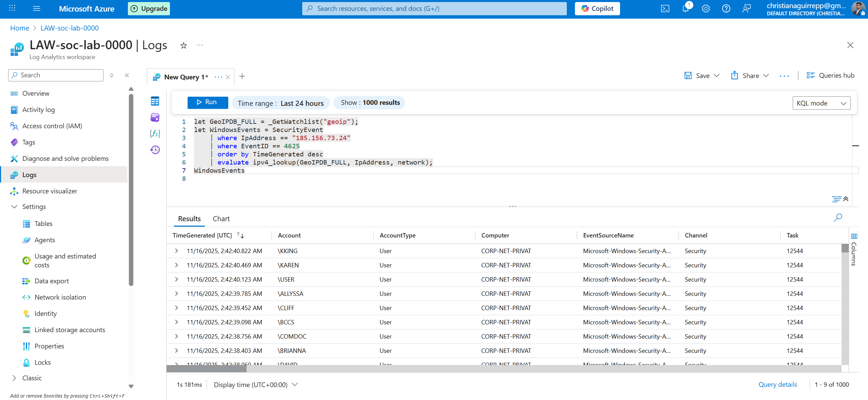Viewport: 868px width, 400px height.
Task: Open Query details
Action: pyautogui.click(x=777, y=384)
